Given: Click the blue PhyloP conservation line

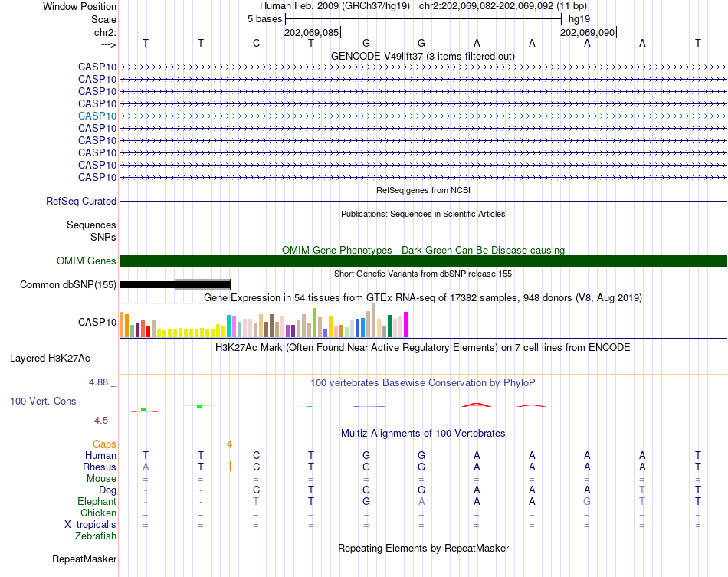Looking at the screenshot, I should point(369,406).
